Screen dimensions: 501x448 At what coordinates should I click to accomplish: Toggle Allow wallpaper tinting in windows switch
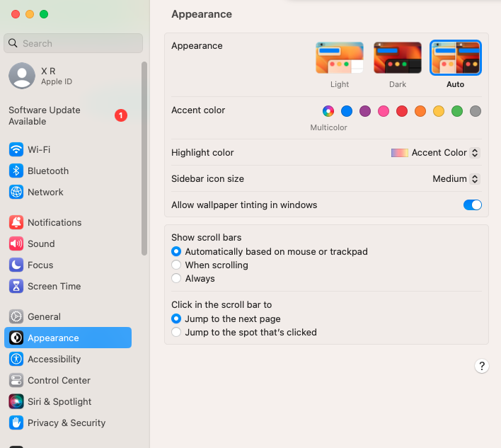pyautogui.click(x=473, y=205)
